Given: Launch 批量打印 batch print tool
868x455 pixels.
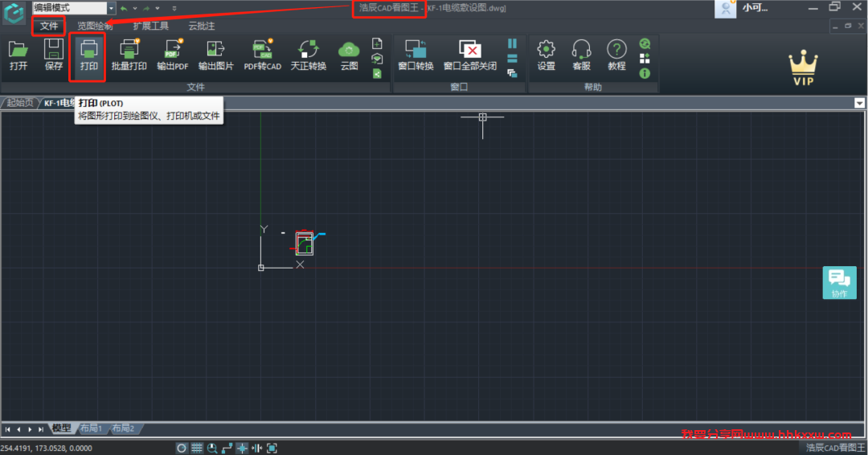Looking at the screenshot, I should 129,55.
